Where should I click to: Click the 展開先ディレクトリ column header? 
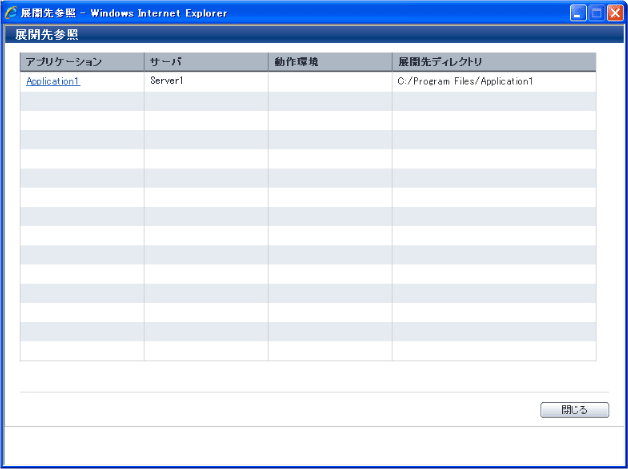[x=440, y=62]
